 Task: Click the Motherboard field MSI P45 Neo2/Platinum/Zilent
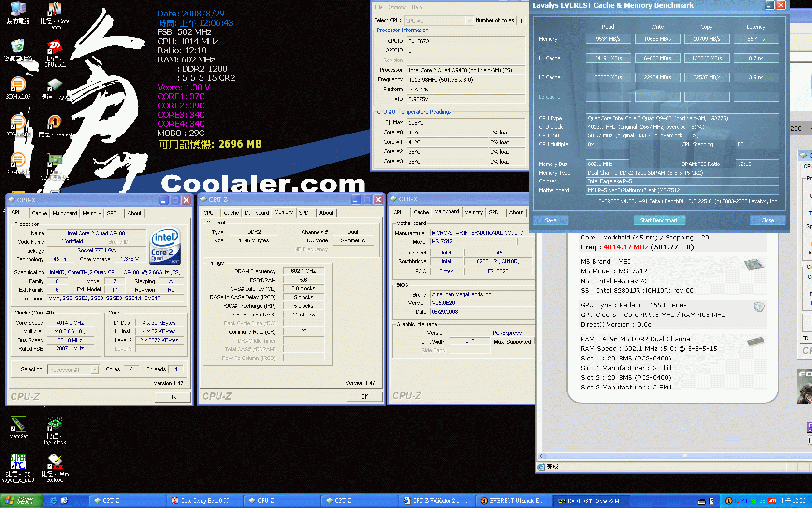[682, 190]
